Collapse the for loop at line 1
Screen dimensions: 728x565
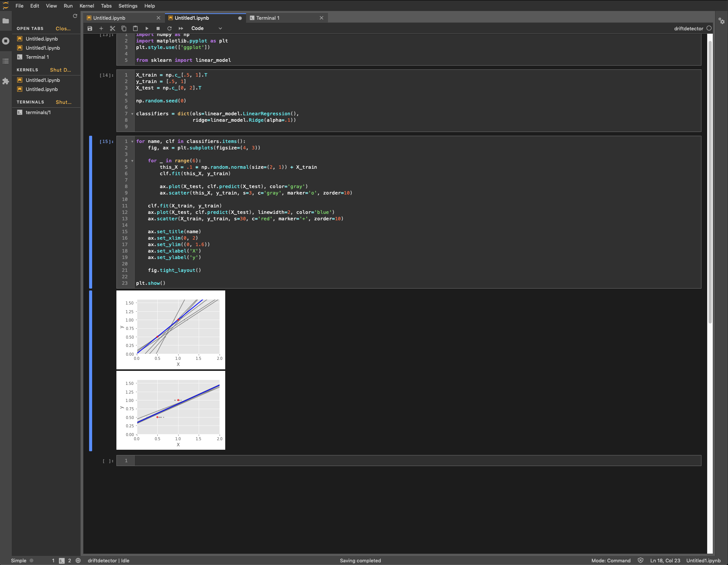pyautogui.click(x=132, y=141)
